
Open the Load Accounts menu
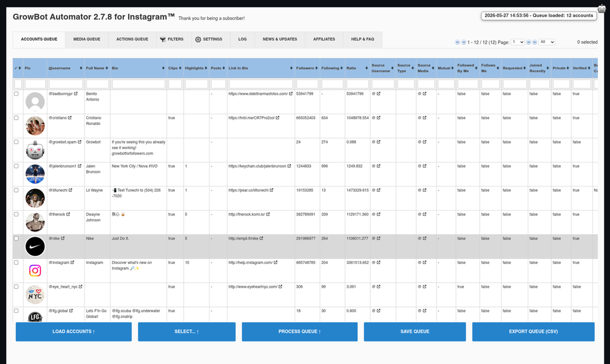(x=74, y=332)
